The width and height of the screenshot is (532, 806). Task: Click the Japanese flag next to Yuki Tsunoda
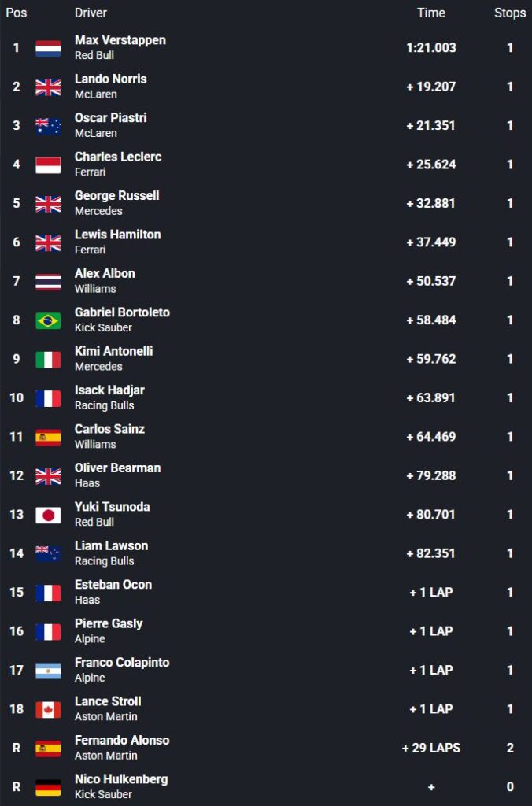click(x=48, y=515)
